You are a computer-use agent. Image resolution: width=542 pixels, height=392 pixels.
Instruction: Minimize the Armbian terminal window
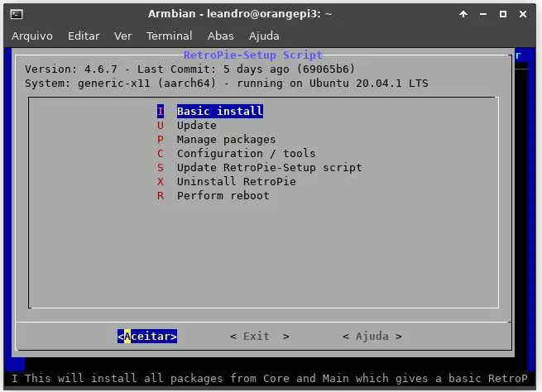(x=483, y=14)
